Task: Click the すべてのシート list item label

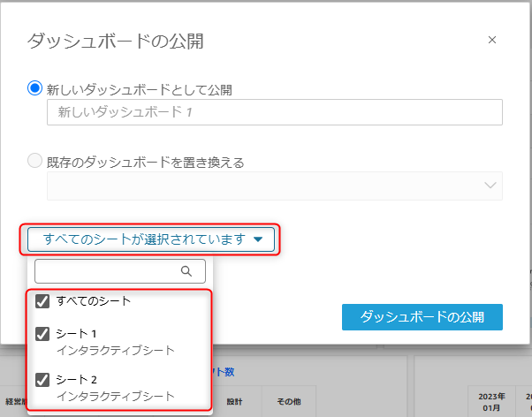Action: click(x=94, y=301)
